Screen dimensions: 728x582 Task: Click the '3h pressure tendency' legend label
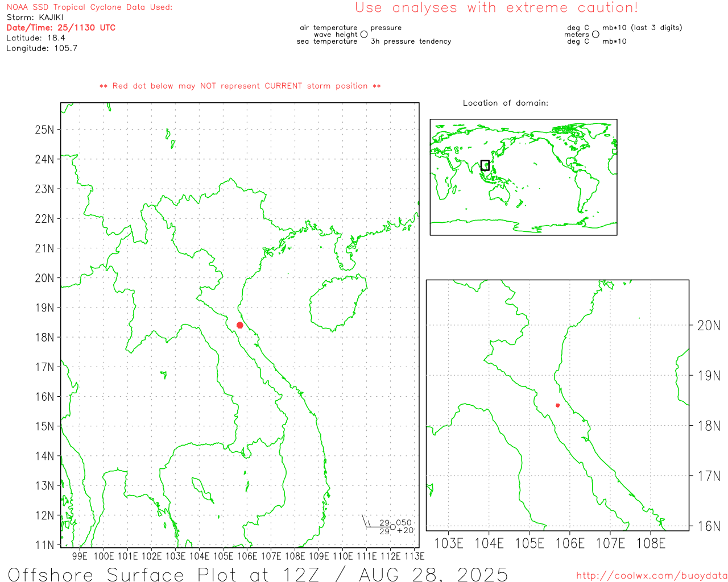click(x=411, y=41)
